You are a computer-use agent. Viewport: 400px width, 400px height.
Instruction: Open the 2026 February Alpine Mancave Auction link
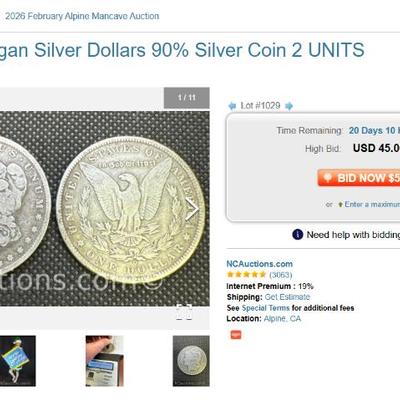tap(82, 16)
